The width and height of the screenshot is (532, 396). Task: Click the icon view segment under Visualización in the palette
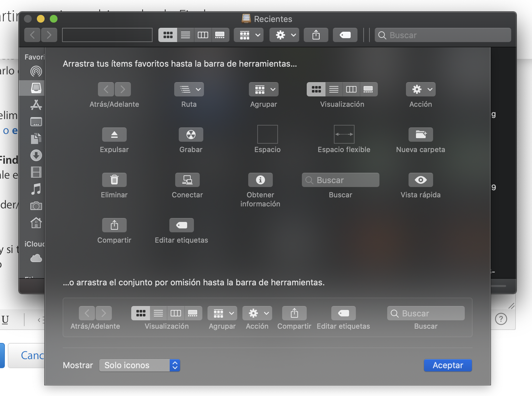(316, 89)
